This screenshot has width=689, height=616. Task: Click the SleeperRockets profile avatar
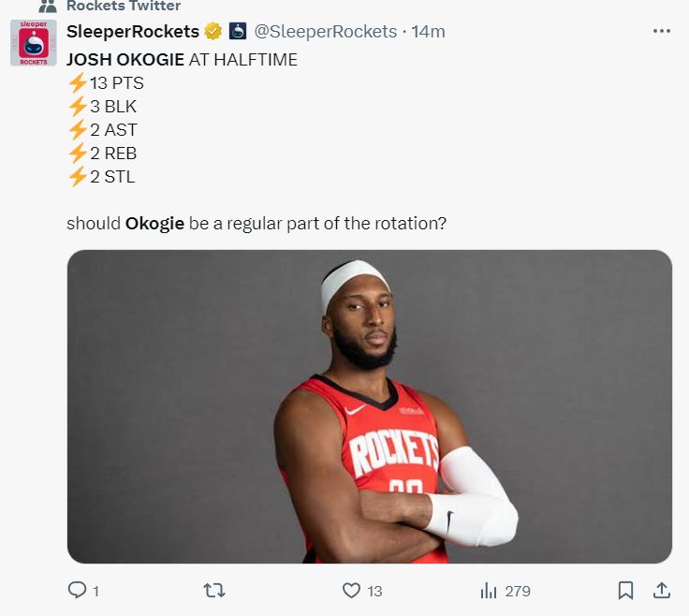click(33, 43)
